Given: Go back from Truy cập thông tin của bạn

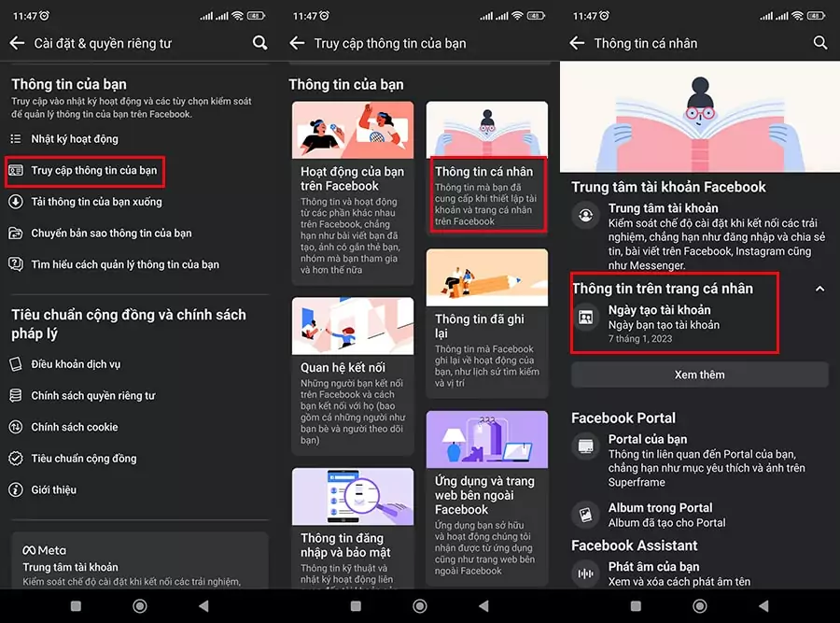Looking at the screenshot, I should (x=297, y=43).
